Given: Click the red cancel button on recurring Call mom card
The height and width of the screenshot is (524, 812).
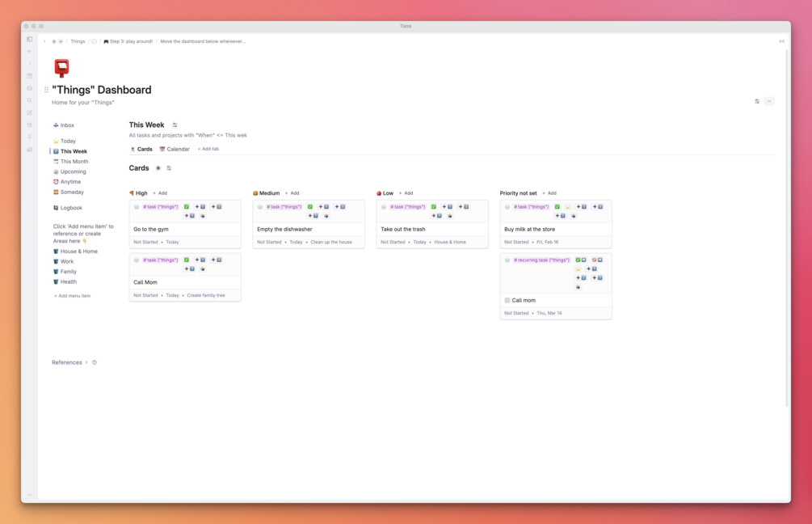Looking at the screenshot, I should coord(597,260).
